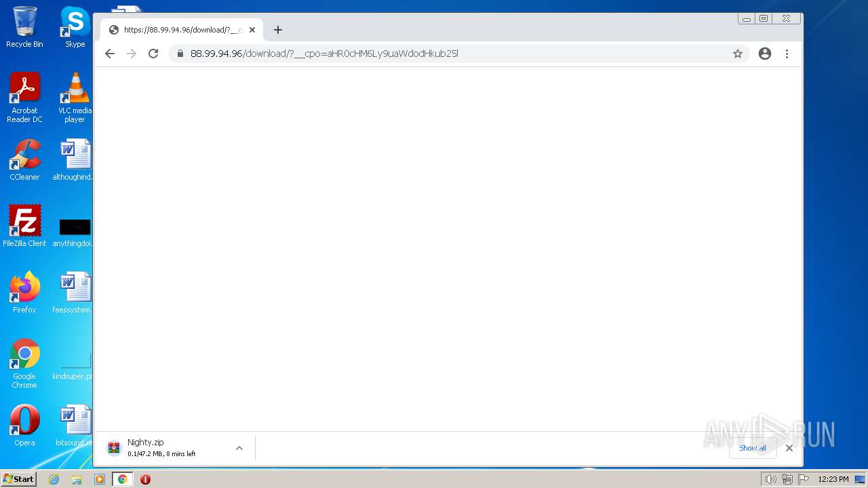
Task: Expand Nighty.zip download options chevron
Action: click(x=239, y=448)
